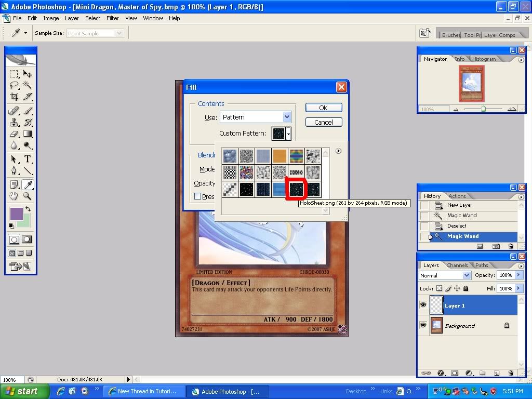Delete layer using Layers panel trash icon

tap(511, 373)
